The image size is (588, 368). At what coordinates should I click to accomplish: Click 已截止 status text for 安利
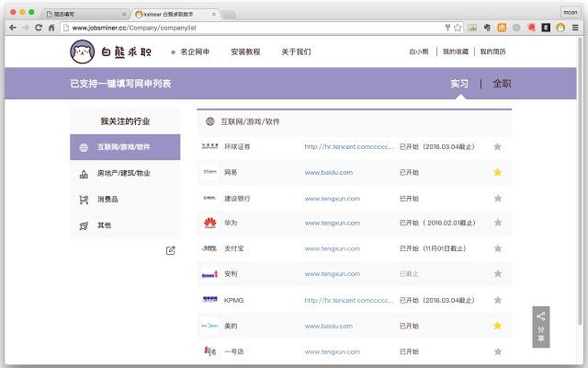pyautogui.click(x=409, y=274)
